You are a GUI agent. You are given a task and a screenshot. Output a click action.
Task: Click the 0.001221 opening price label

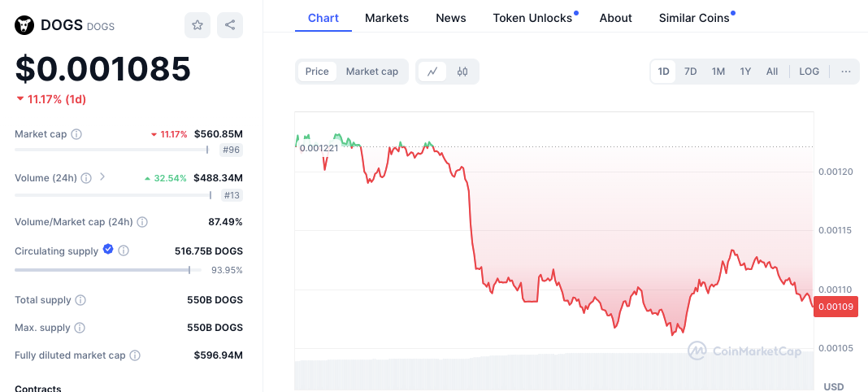[x=318, y=147]
